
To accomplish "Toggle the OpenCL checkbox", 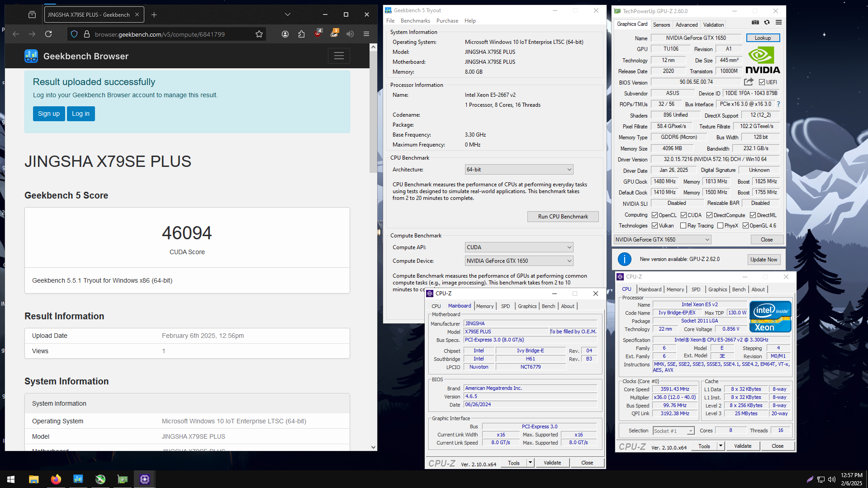I will (655, 215).
